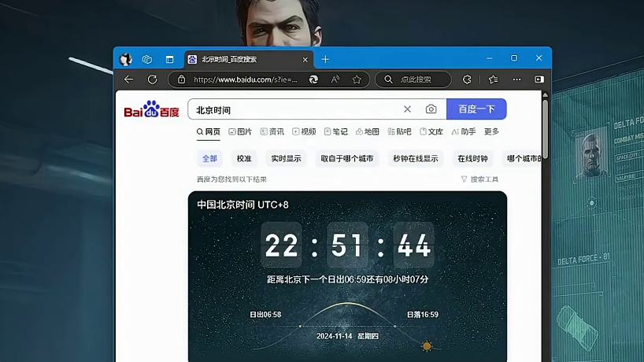Close the 北京时间 browser tab
This screenshot has height=362, width=644.
[x=305, y=60]
